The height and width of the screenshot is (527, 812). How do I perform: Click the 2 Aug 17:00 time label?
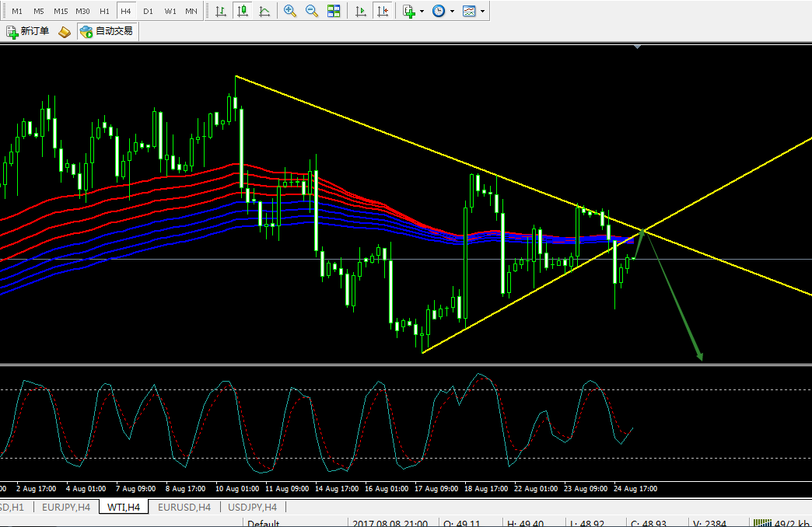37,489
